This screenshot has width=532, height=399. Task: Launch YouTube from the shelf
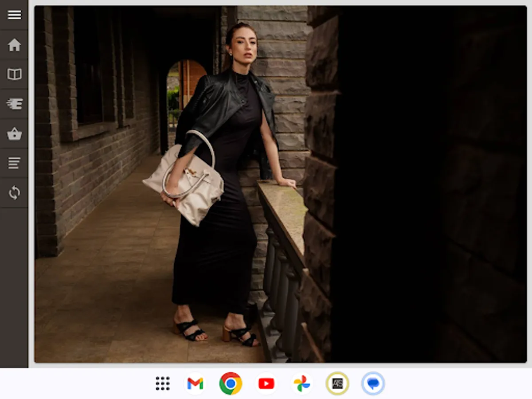click(266, 383)
